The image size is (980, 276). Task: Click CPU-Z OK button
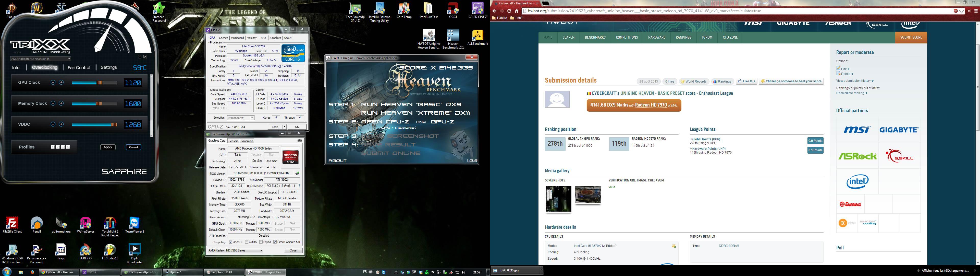[x=297, y=126]
